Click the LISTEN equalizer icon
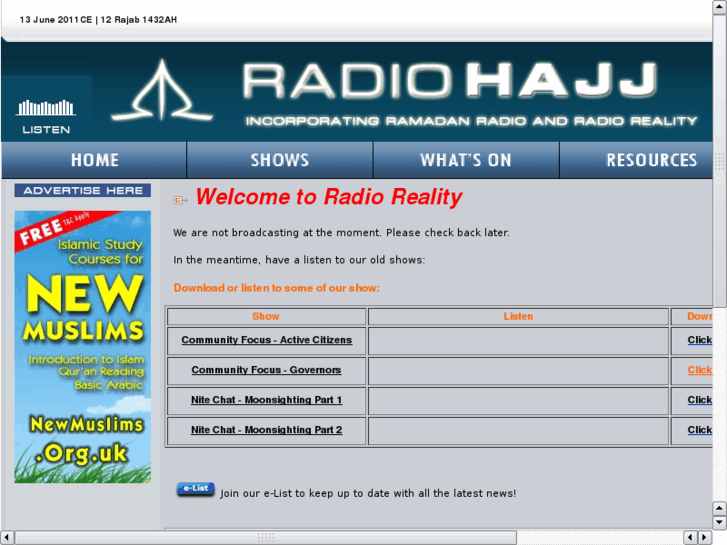The height and width of the screenshot is (545, 727). pyautogui.click(x=46, y=109)
